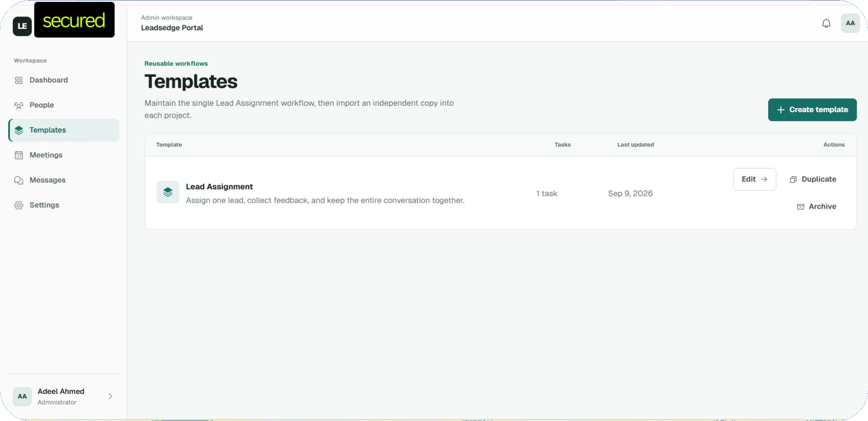This screenshot has height=421, width=868.
Task: Open the AA avatar in the top bar
Action: (850, 23)
